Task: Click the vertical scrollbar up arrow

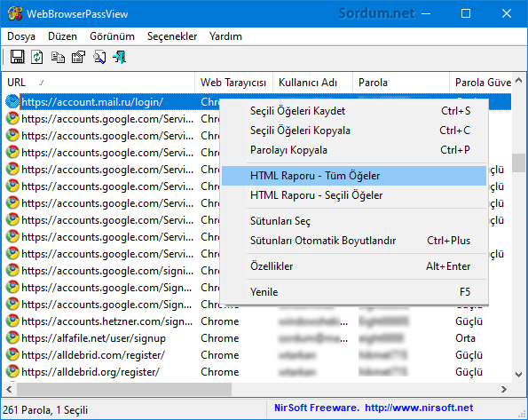Action: point(518,80)
